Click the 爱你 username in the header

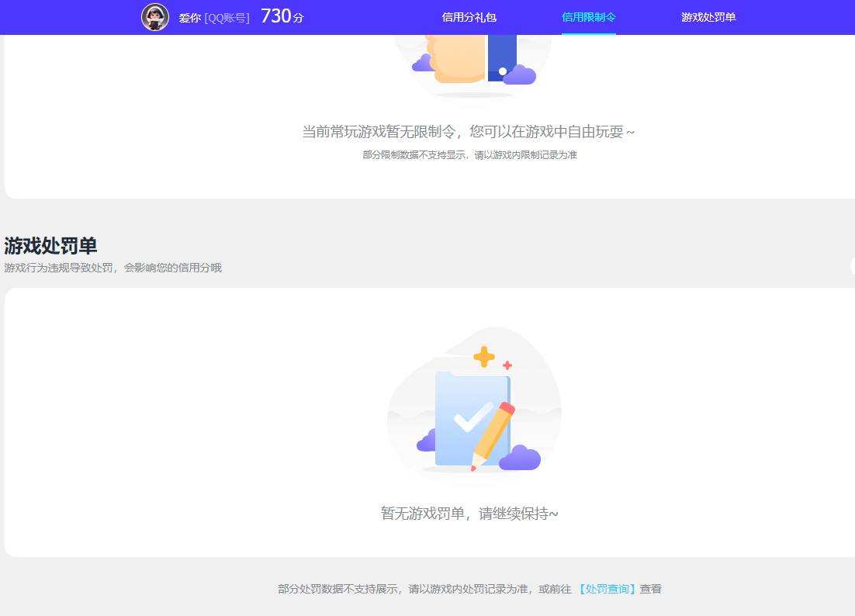point(190,18)
